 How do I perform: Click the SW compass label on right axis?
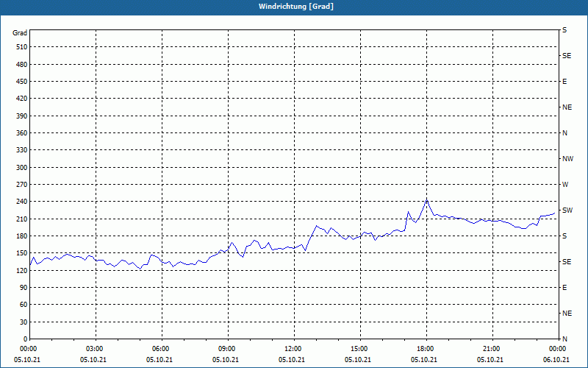pos(567,210)
